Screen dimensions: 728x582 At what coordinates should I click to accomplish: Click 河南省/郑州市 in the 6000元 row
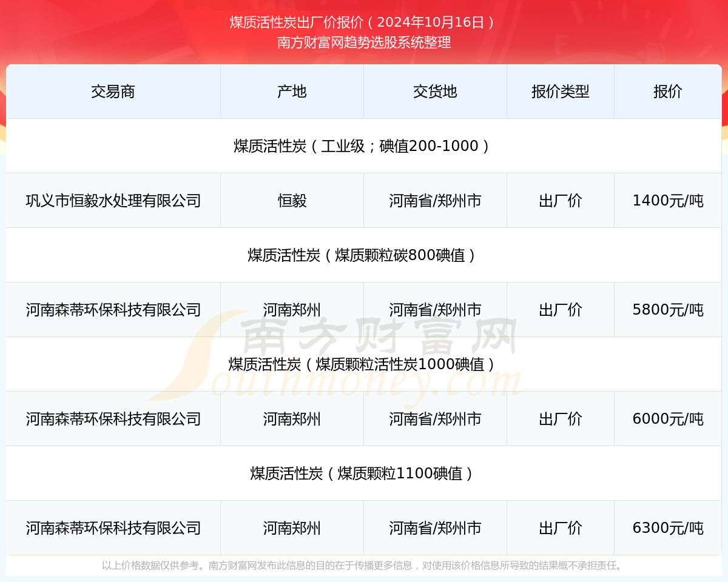click(435, 419)
